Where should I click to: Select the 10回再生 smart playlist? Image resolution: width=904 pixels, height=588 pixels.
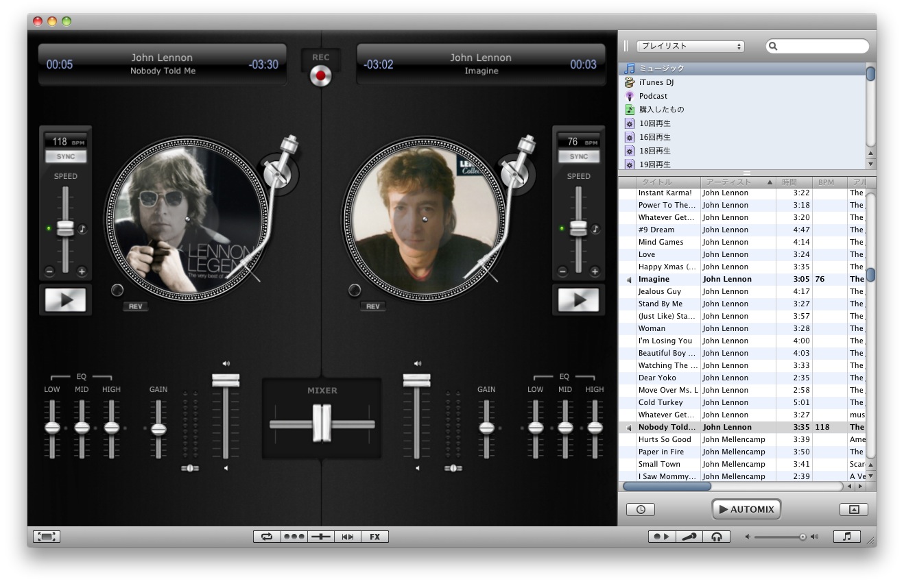click(742, 123)
